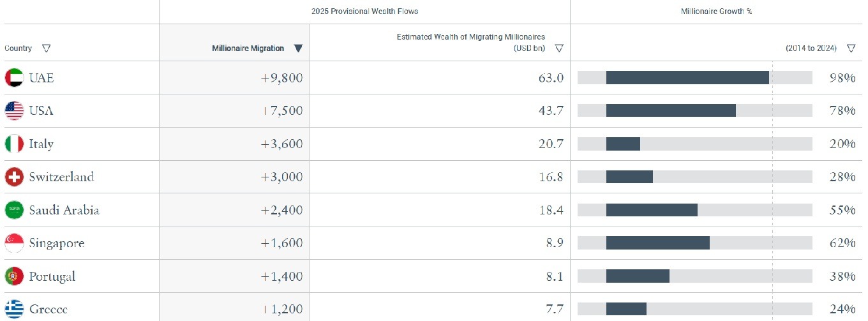The width and height of the screenshot is (868, 321).
Task: Click the Switzerland country name
Action: tap(61, 177)
